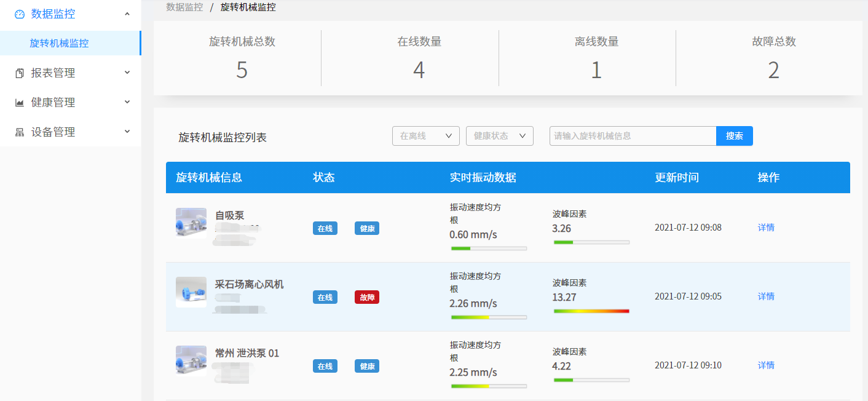The image size is (868, 401).
Task: Open the 健康状态 filter dropdown
Action: tap(499, 136)
